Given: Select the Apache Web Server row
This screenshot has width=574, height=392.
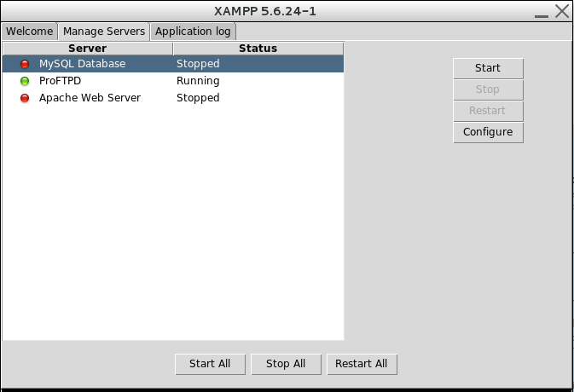Looking at the screenshot, I should tap(173, 98).
